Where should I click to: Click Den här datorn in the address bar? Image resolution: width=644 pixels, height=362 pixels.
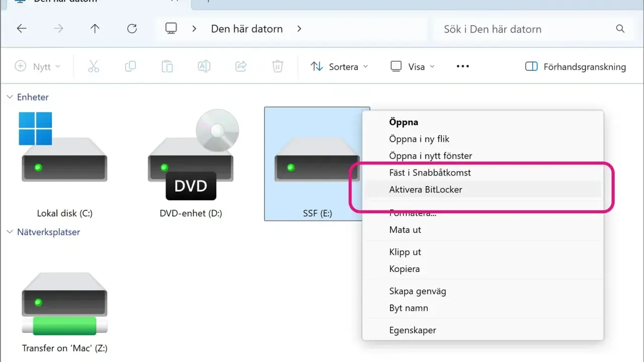click(247, 29)
